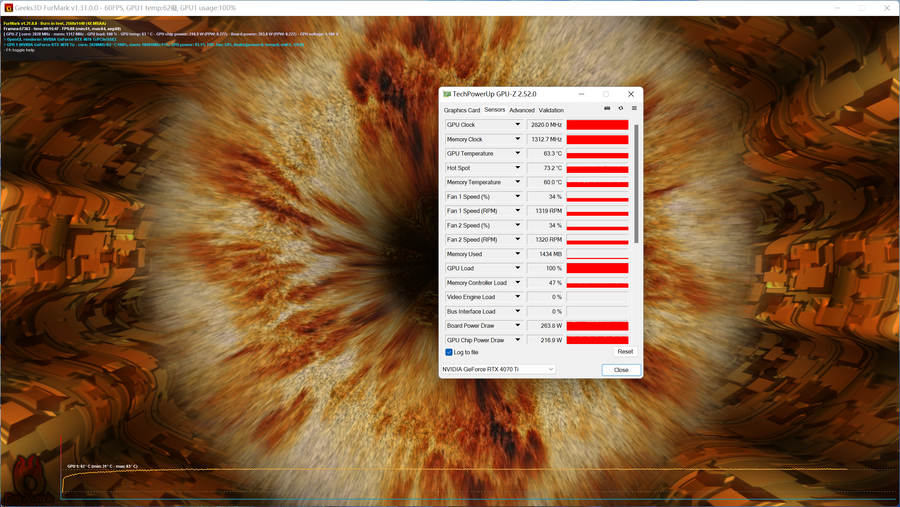Expand the GPU Clock sensor dropdown
Screen dimensions: 900x507
coord(517,125)
